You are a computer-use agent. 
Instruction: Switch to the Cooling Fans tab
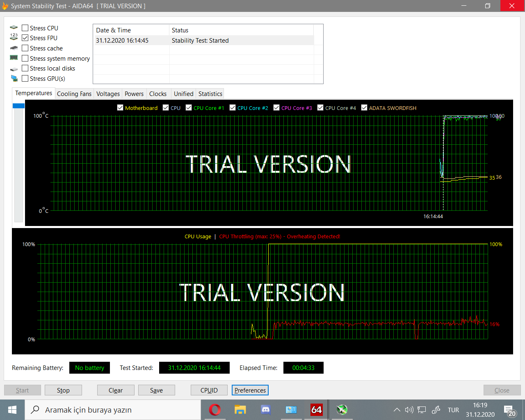tap(74, 94)
